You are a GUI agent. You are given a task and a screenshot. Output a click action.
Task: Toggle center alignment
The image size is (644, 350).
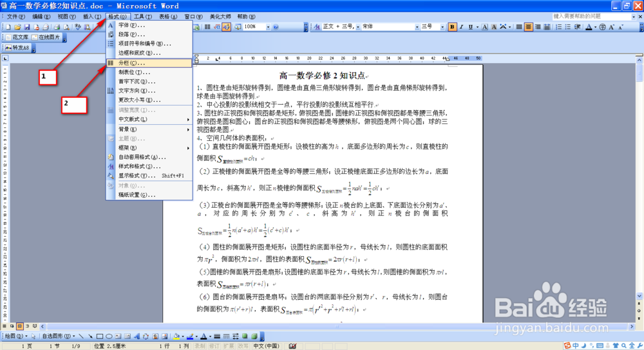(x=528, y=26)
